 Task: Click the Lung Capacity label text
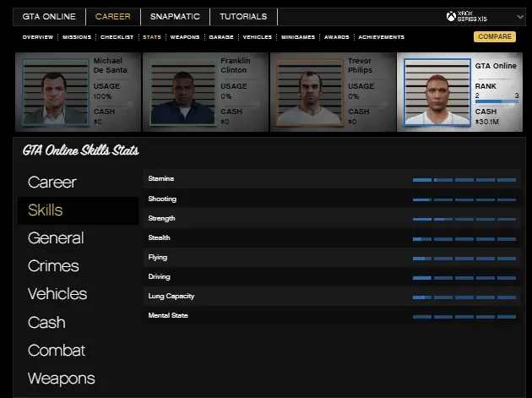(x=171, y=296)
